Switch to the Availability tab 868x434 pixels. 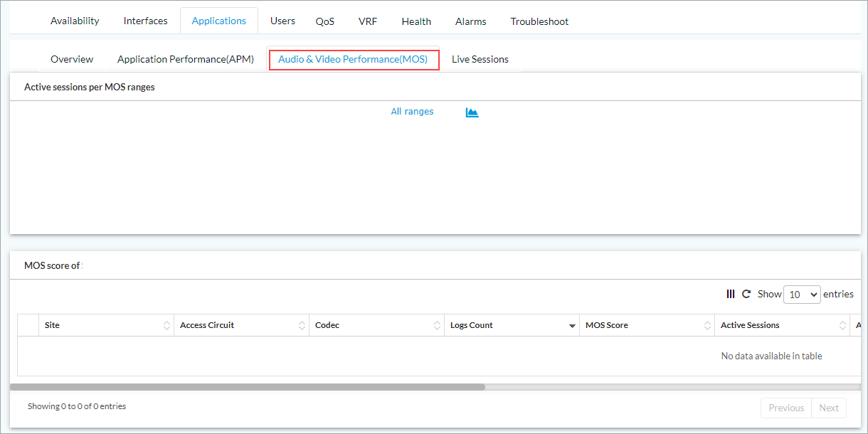75,21
